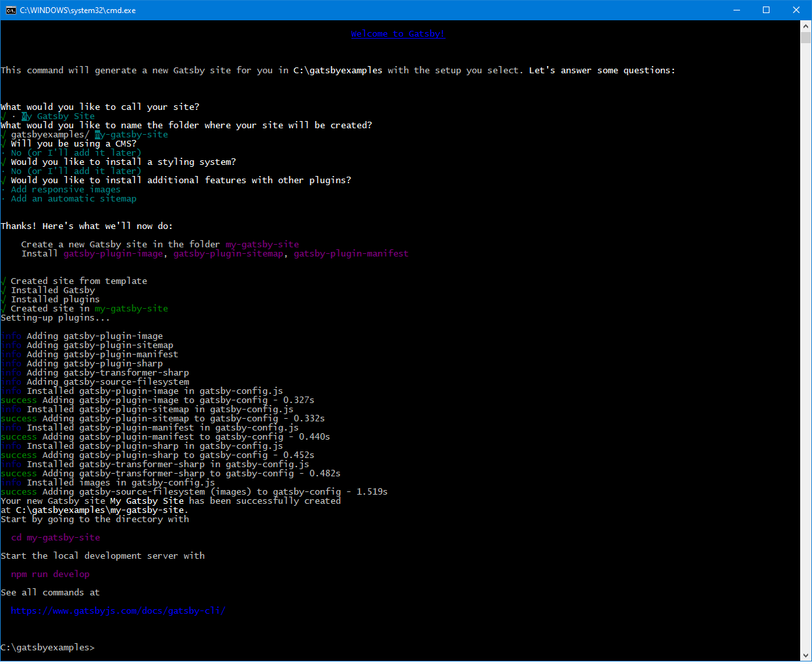
Task: Click the window title 'C:\WINDOWS\system32\cmd.exe'
Action: point(78,10)
